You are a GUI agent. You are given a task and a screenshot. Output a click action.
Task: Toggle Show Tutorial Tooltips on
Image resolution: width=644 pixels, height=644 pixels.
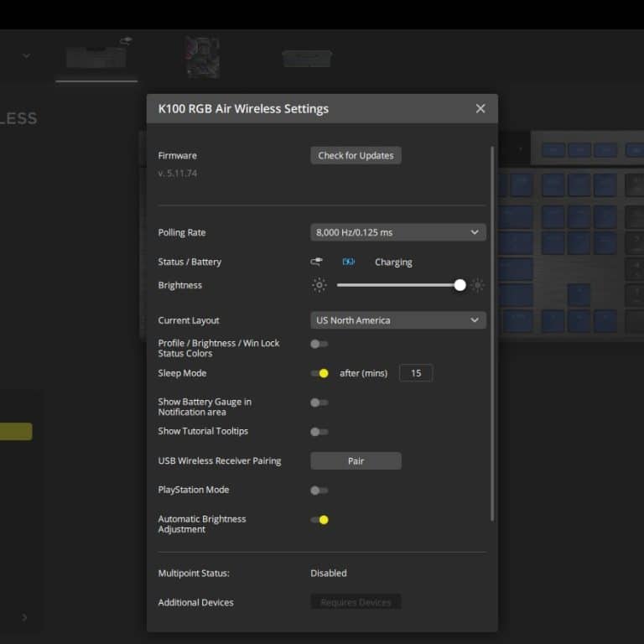click(319, 432)
